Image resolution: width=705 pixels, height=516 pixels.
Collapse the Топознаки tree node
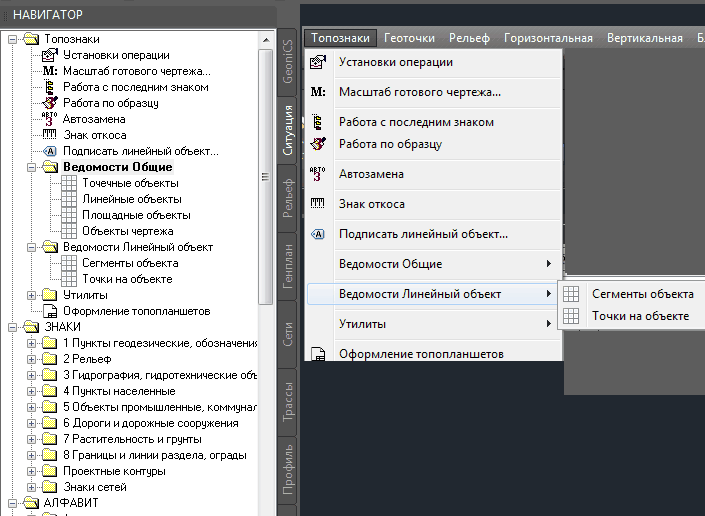point(12,40)
